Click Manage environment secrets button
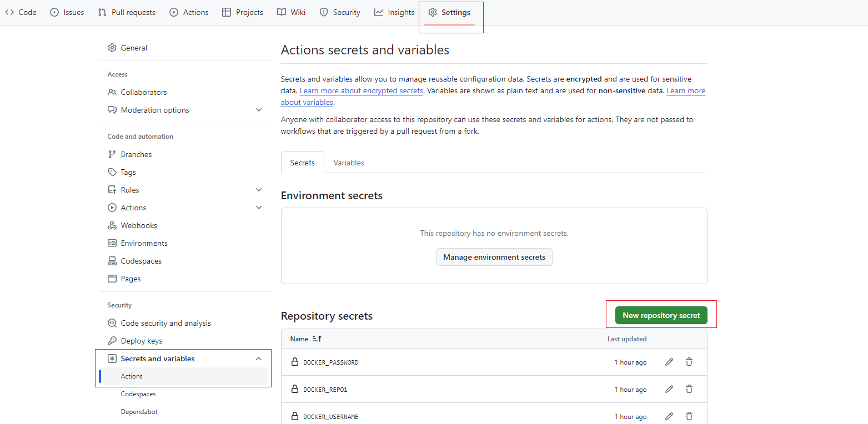Viewport: 868px width, 424px height. [494, 257]
